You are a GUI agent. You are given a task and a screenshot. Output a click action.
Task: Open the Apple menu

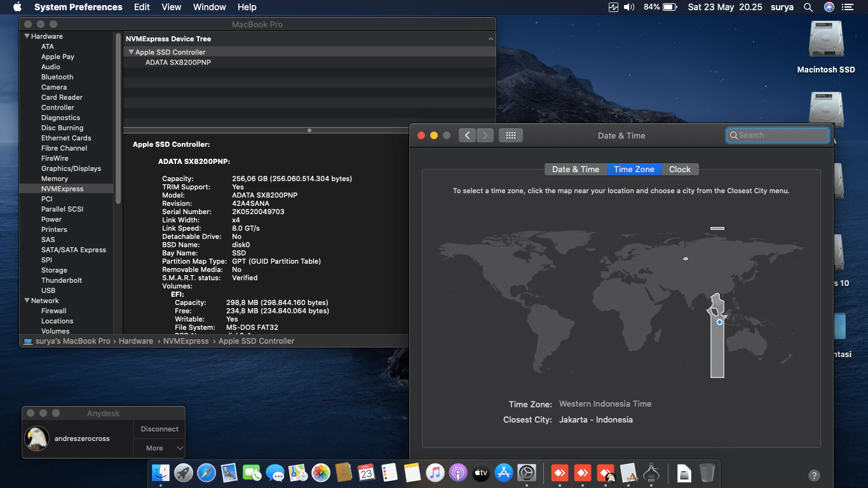pos(17,7)
